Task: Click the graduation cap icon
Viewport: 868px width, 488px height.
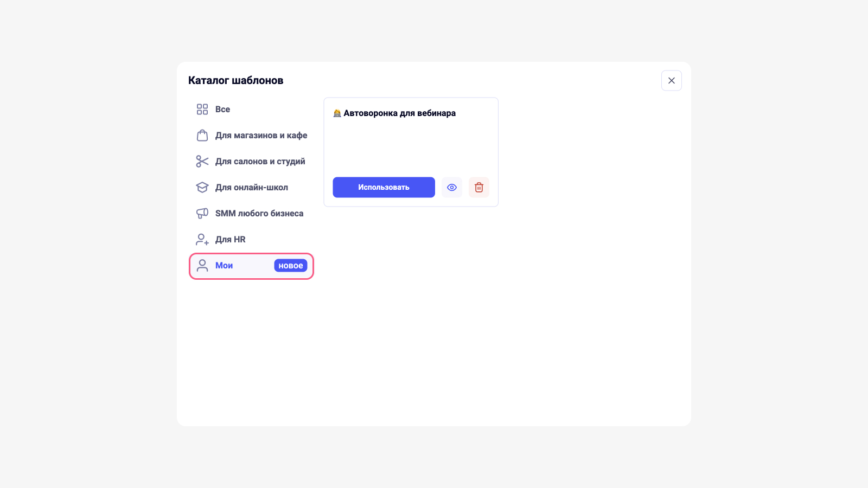Action: point(202,188)
